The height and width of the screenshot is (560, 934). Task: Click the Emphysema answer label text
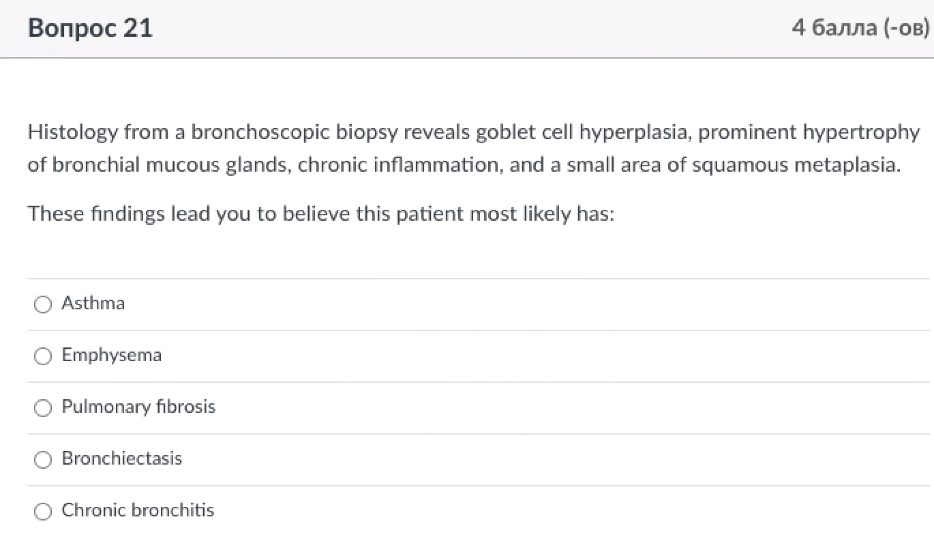112,355
